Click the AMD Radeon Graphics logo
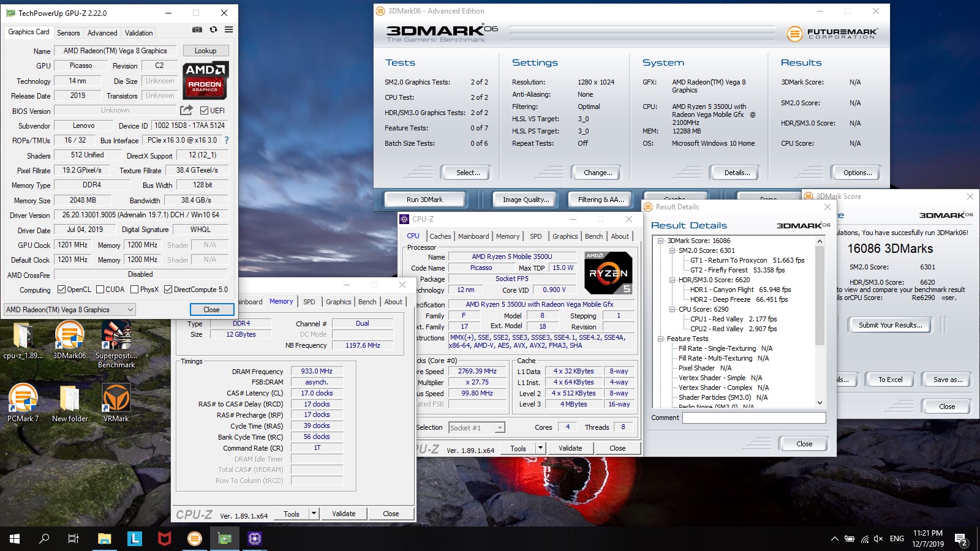 [x=206, y=80]
